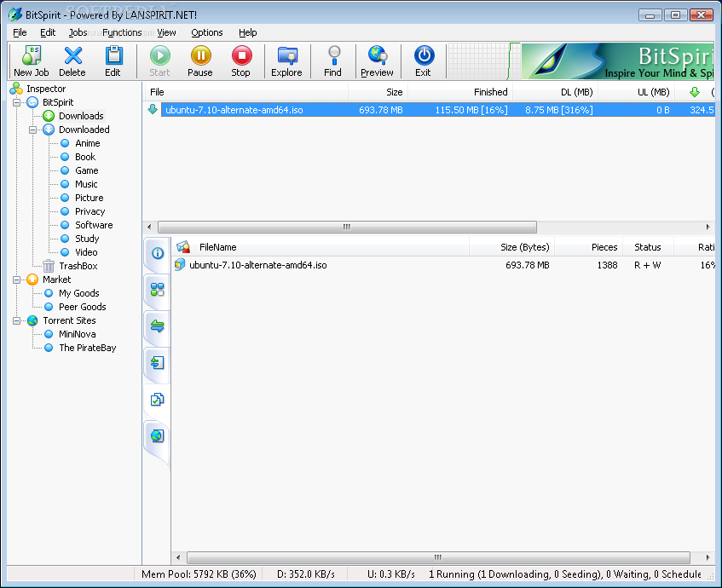The height and width of the screenshot is (588, 722).
Task: Select The PirateBay tree entry
Action: click(87, 348)
